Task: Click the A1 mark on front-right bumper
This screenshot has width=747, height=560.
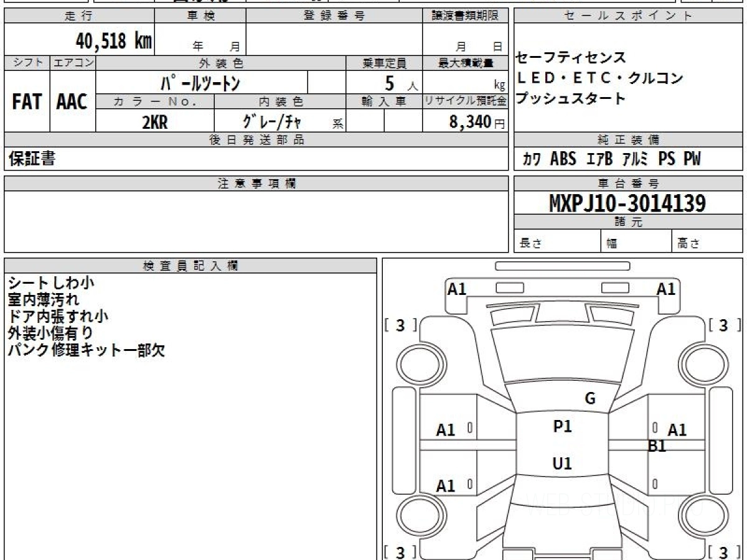Action: [666, 289]
